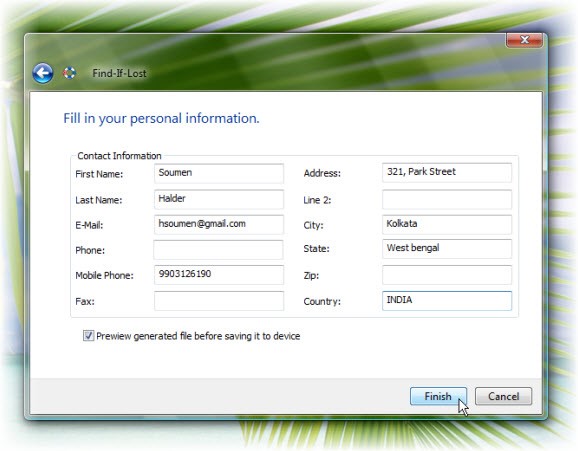This screenshot has height=451, width=578.
Task: Click the Finish button
Action: (438, 396)
